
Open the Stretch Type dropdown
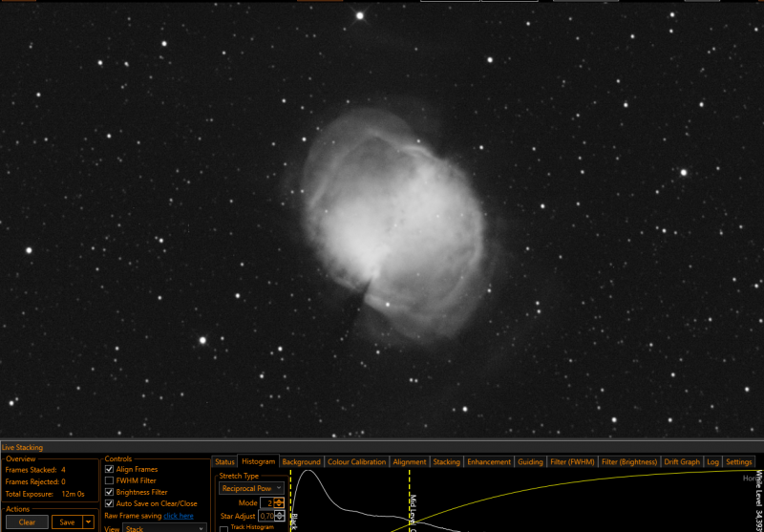tap(251, 488)
